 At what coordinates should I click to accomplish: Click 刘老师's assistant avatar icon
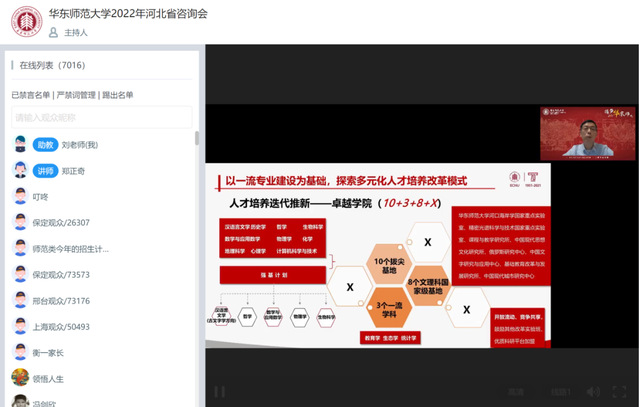point(19,144)
